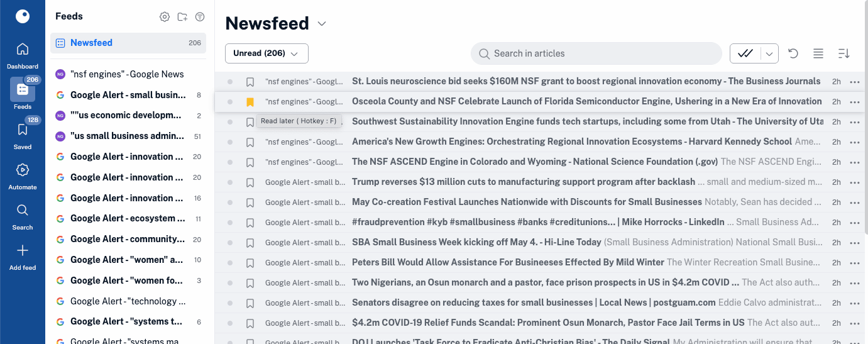Click the mark all as read button

click(x=745, y=53)
